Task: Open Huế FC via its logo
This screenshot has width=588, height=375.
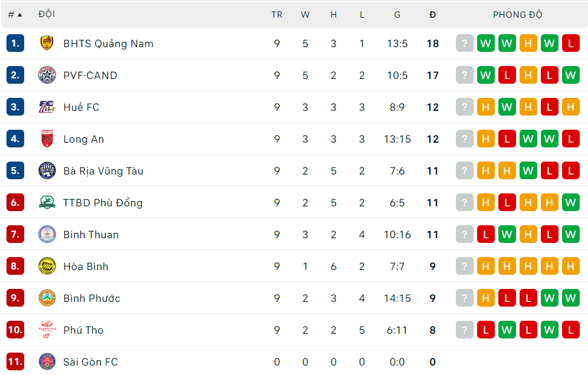Action: click(47, 107)
